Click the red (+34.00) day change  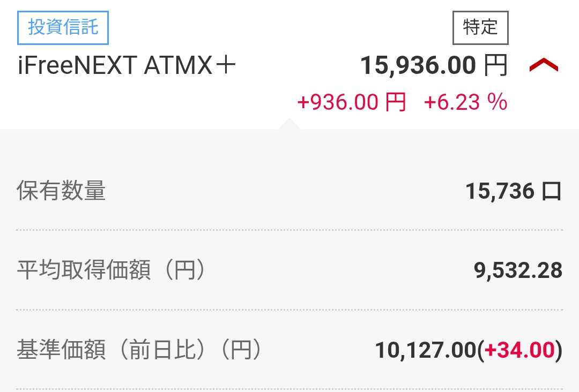coord(519,351)
